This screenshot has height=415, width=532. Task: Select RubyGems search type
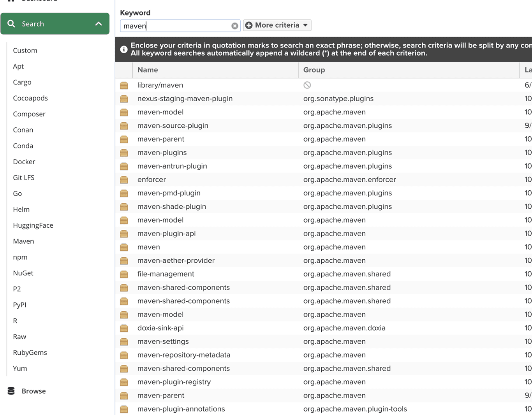(30, 353)
